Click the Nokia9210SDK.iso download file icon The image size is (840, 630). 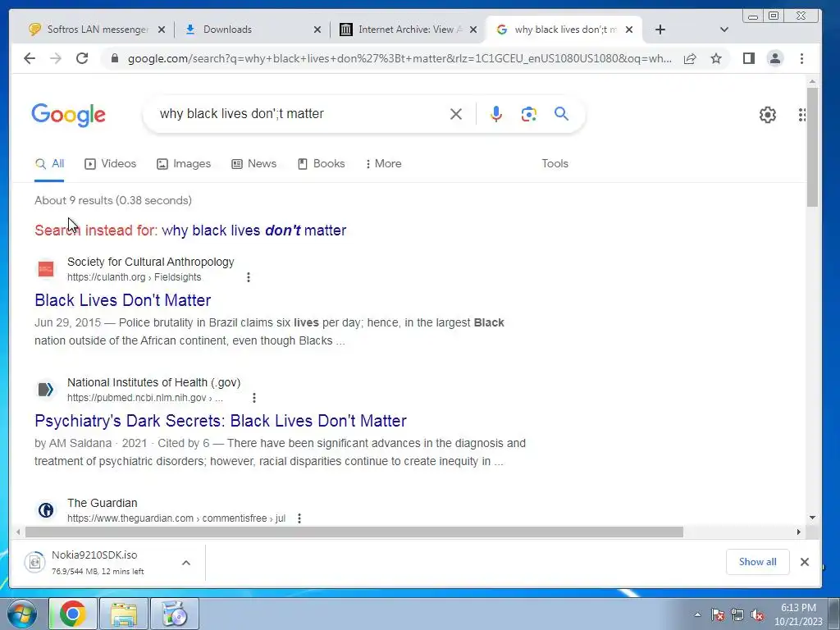tap(35, 562)
